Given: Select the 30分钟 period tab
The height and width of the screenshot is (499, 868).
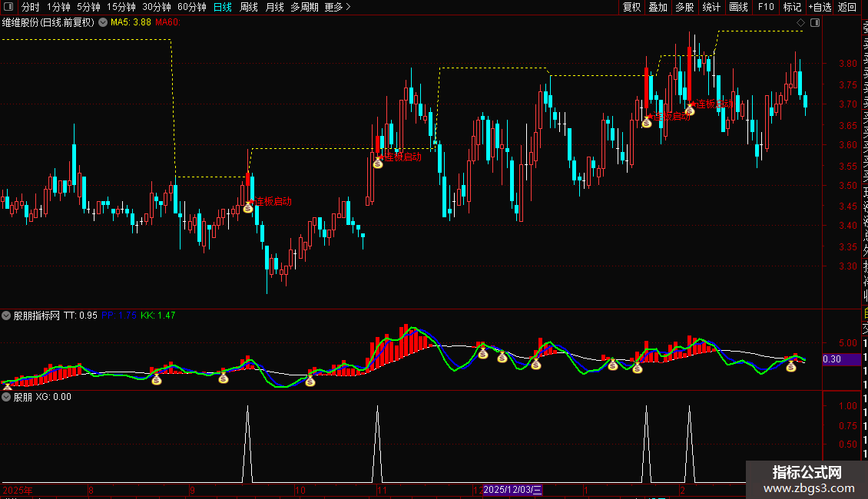Looking at the screenshot, I should pos(156,7).
